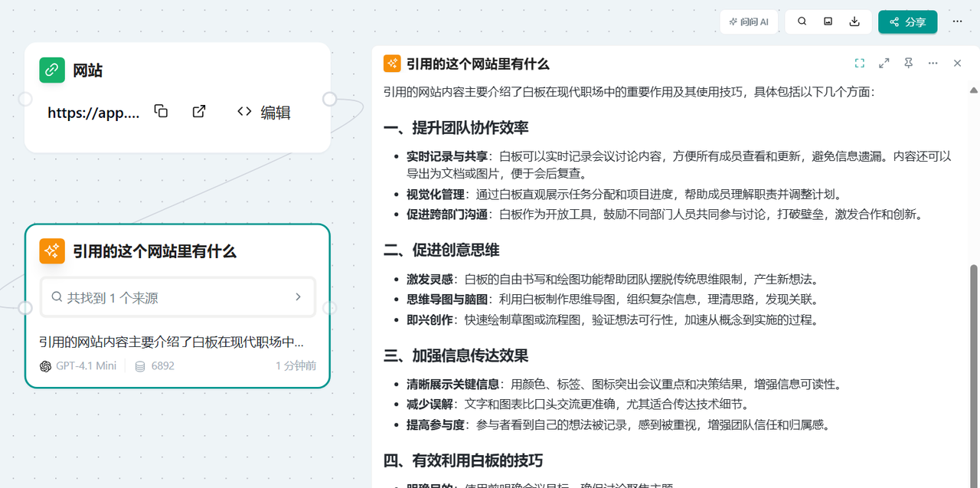This screenshot has width=980, height=488.
Task: Click the search magnifier icon in top toolbar
Action: (x=802, y=21)
